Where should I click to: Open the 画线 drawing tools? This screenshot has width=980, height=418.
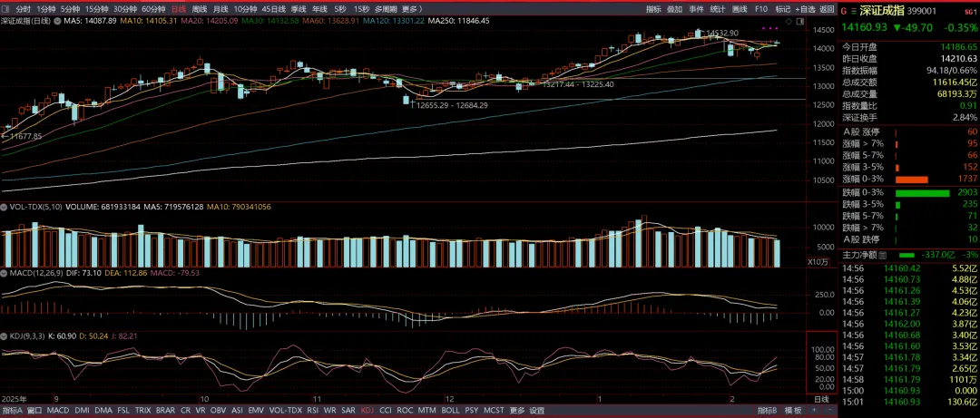click(x=740, y=9)
